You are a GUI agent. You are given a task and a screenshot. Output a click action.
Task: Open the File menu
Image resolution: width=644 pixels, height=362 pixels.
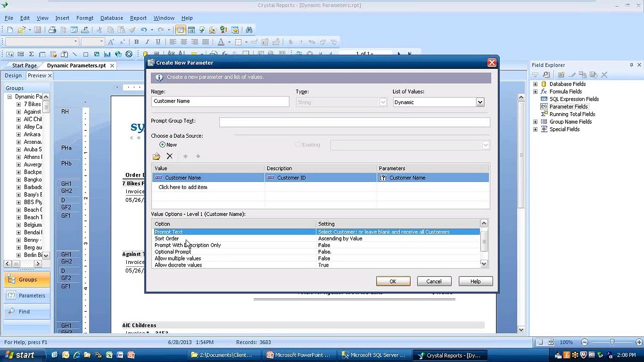9,18
